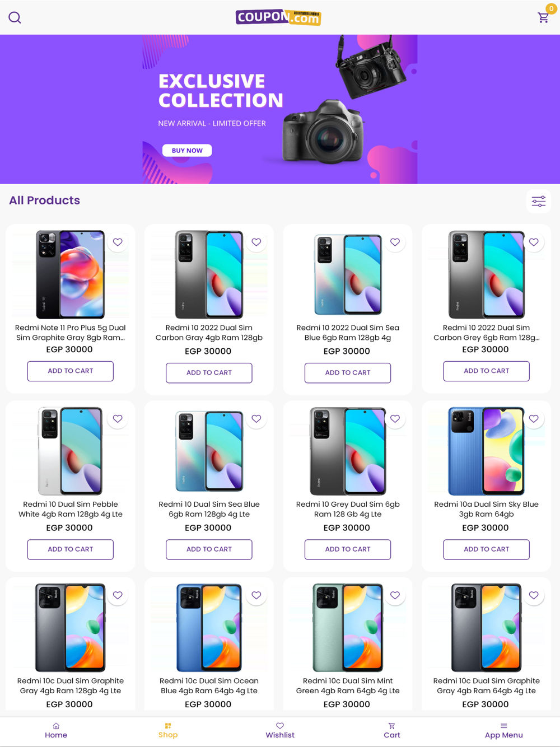Add Redmi 10 Grey 6gb Ram to cart

click(x=348, y=549)
